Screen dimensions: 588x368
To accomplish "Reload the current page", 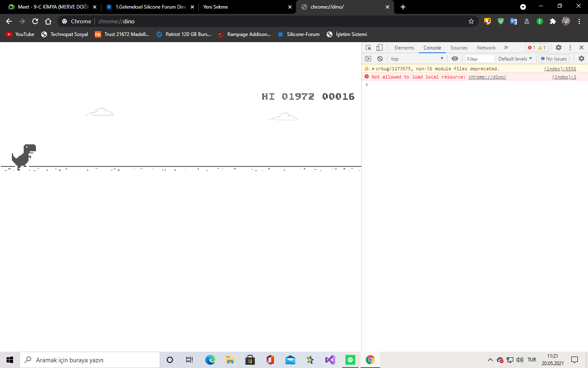I will pyautogui.click(x=35, y=21).
